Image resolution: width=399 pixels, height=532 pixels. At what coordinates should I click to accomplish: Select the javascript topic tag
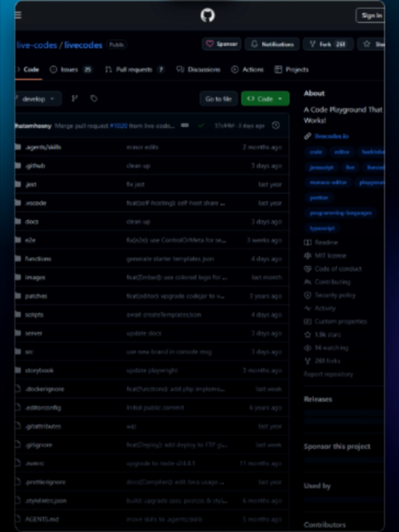(321, 167)
